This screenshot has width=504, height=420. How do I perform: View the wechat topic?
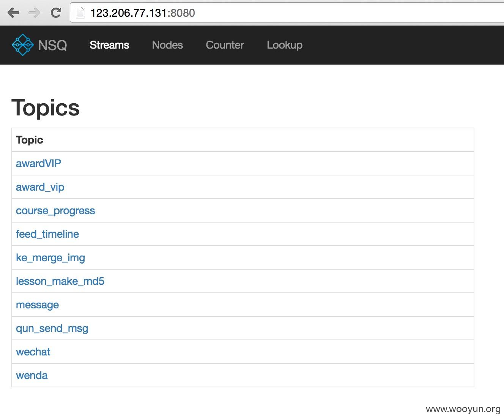(x=33, y=352)
